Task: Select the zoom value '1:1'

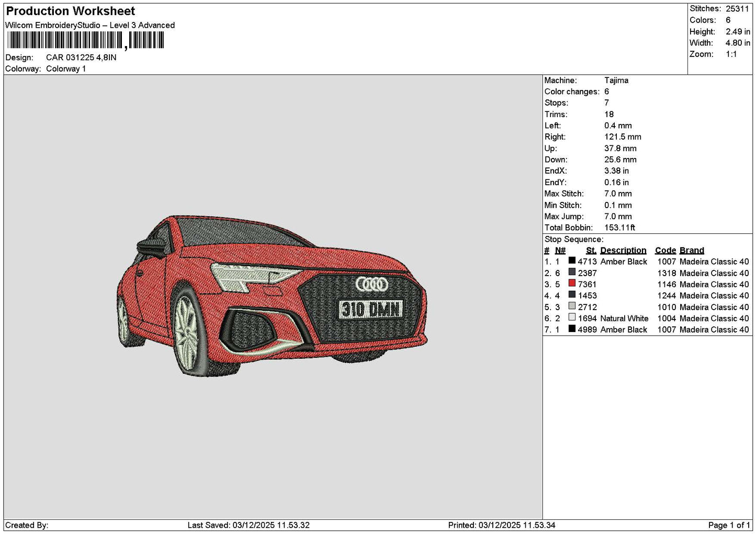Action: 731,54
